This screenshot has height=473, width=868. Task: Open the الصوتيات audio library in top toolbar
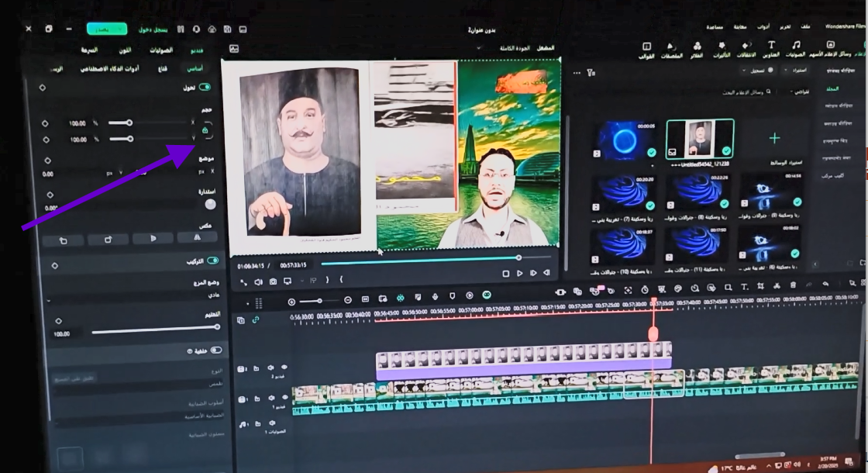coord(795,49)
